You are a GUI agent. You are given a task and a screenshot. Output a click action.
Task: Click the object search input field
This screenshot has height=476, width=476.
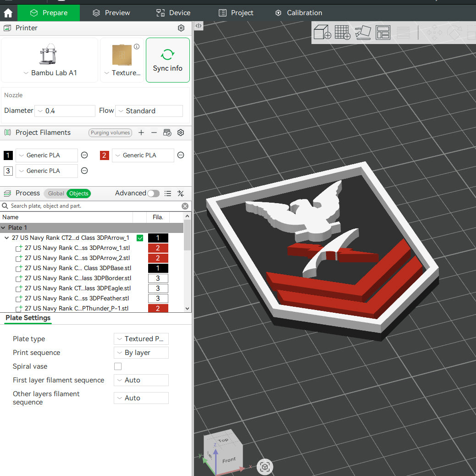coord(95,206)
